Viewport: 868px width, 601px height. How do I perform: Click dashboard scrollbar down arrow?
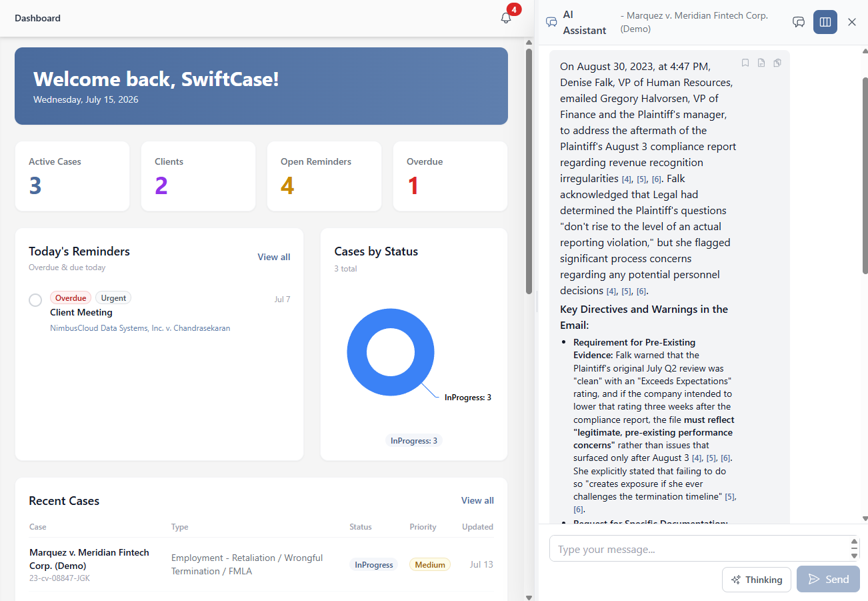tap(529, 597)
